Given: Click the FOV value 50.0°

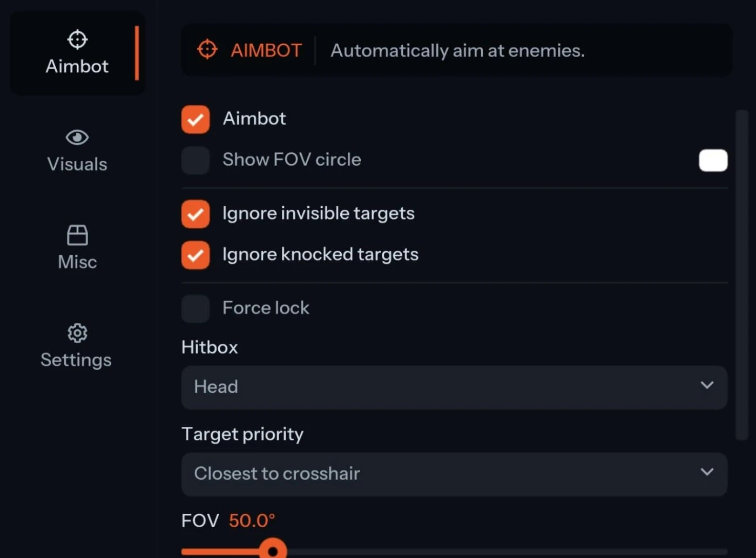Looking at the screenshot, I should click(x=252, y=521).
